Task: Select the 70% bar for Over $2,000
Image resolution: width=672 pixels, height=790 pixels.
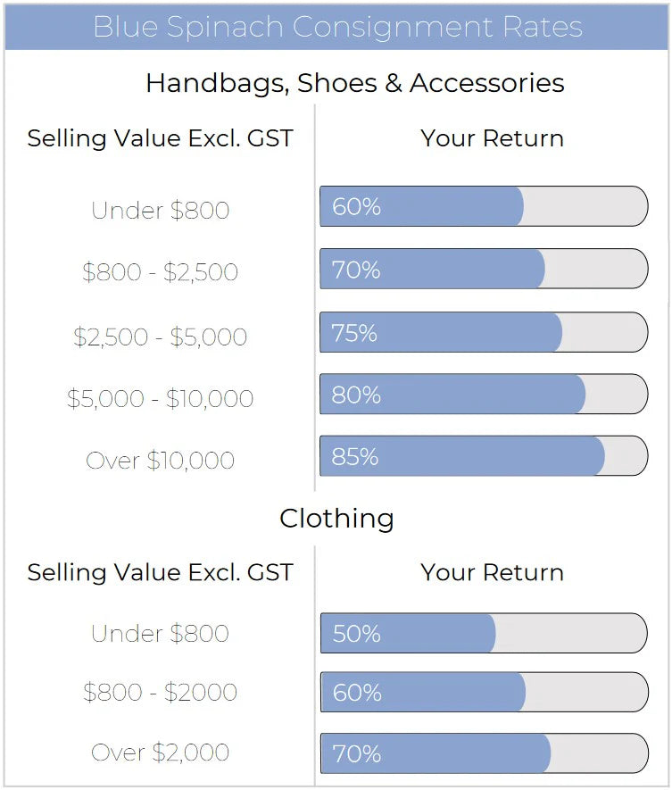Action: coord(484,753)
